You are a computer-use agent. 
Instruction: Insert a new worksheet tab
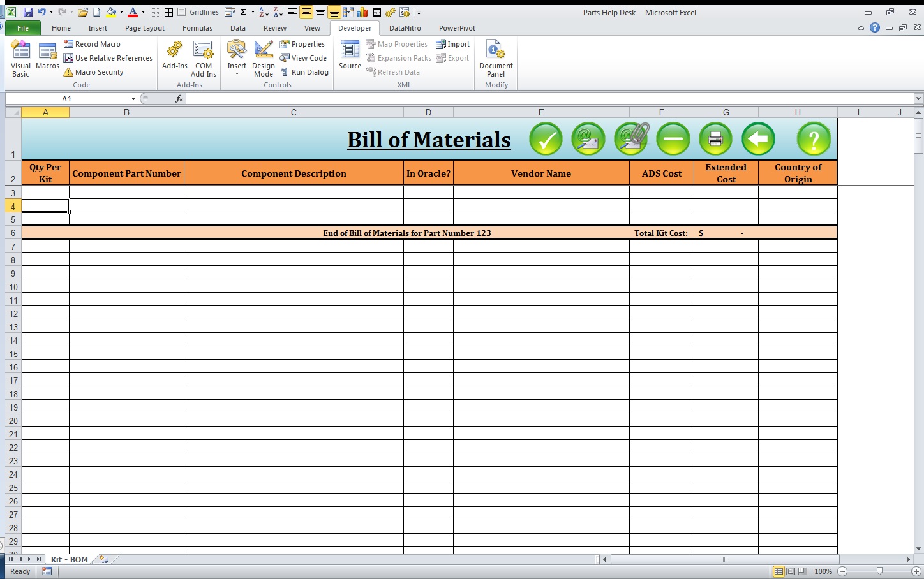[104, 559]
